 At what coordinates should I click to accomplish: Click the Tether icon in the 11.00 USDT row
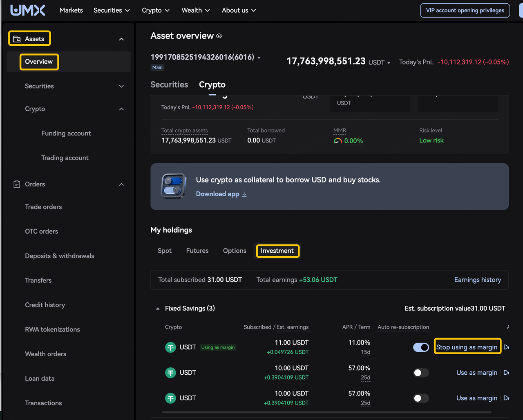coord(170,347)
